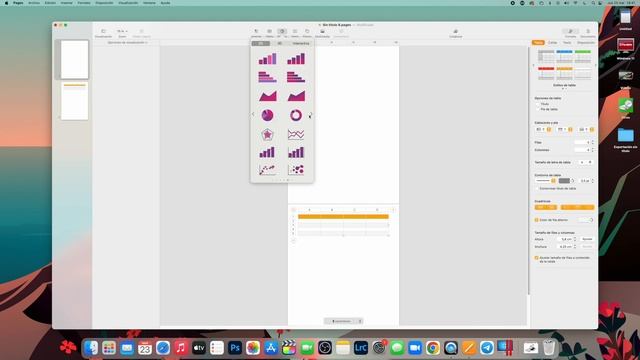This screenshot has height=360, width=640.
Task: Pick the donut chart thumbnail
Action: click(x=296, y=115)
